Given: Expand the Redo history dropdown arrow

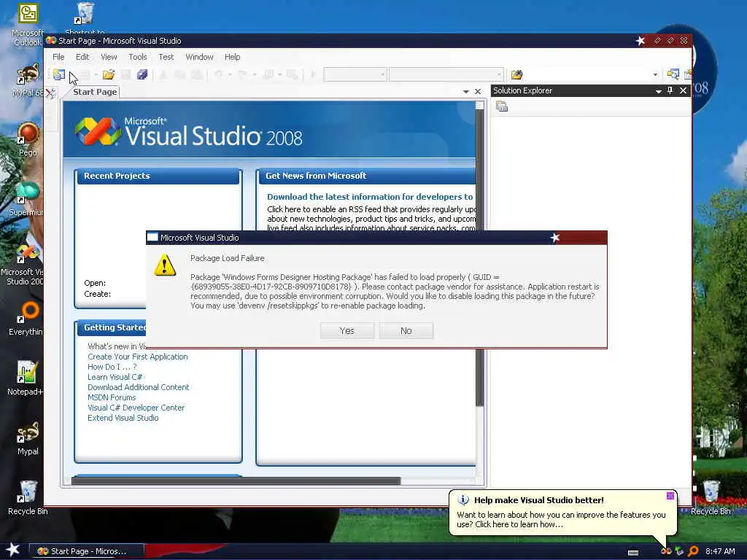Looking at the screenshot, I should (x=254, y=75).
